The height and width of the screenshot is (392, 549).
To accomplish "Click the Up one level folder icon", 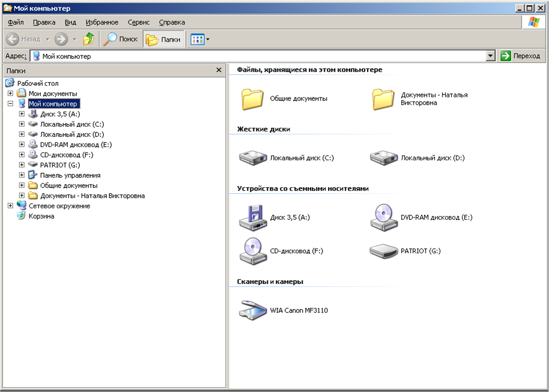I will 89,39.
